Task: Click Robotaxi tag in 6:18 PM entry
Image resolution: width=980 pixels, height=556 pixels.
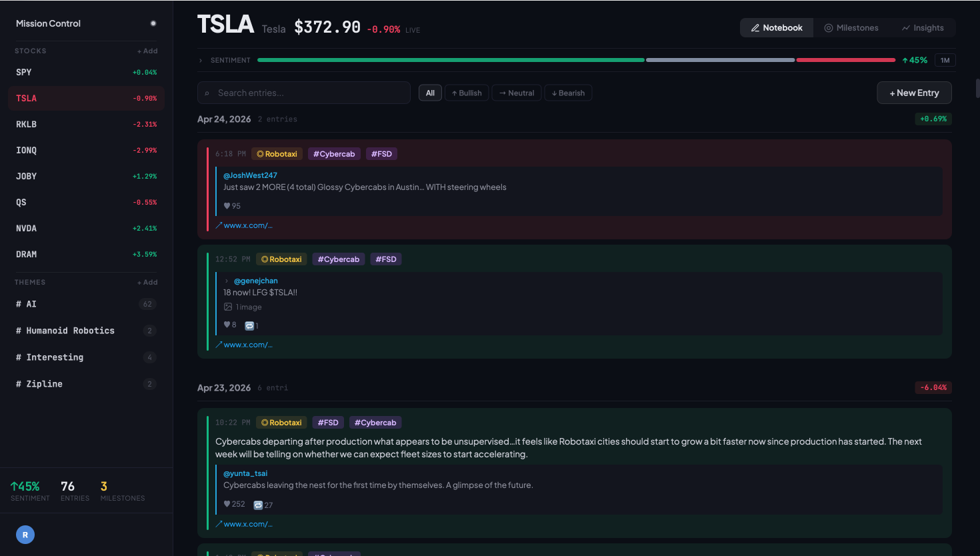Action: [277, 154]
